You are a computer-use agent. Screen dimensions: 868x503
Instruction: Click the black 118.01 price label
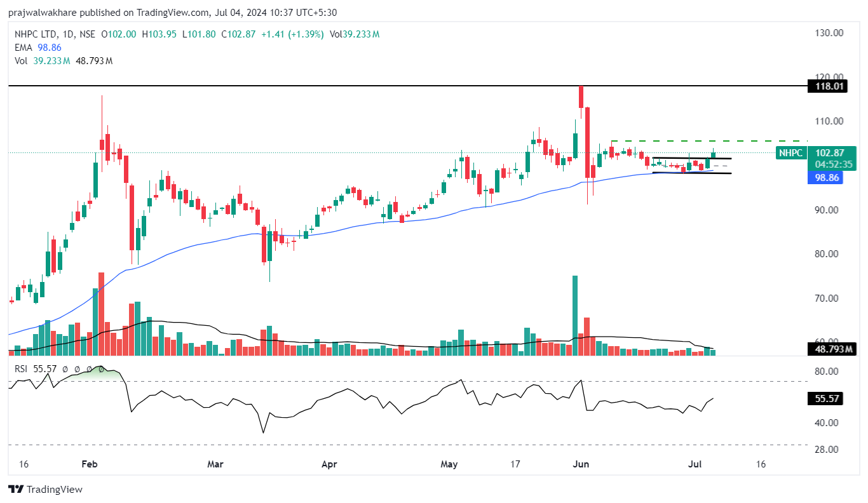click(x=827, y=86)
